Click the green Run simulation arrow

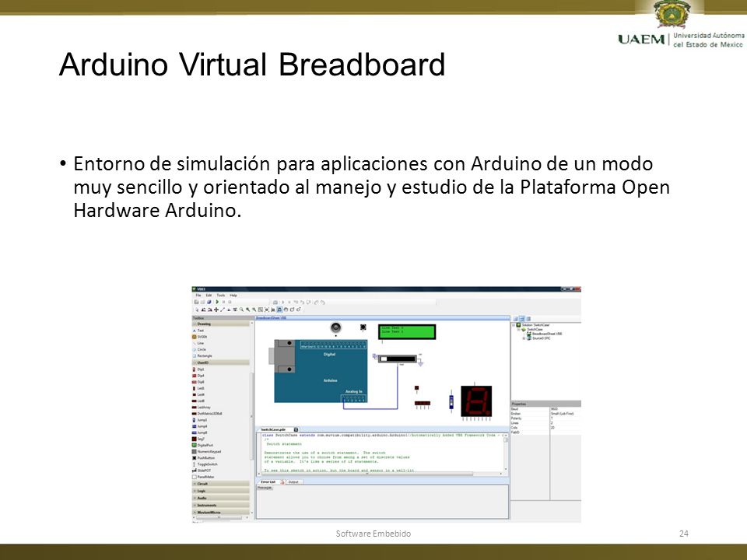point(217,302)
